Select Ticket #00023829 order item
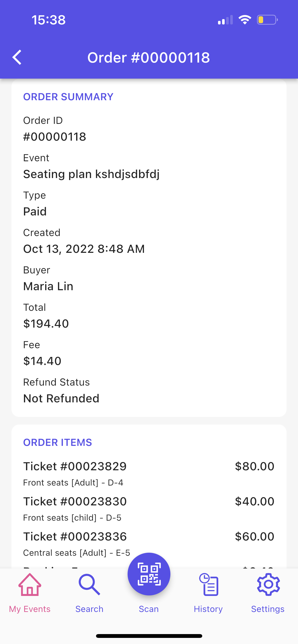This screenshot has width=298, height=644. 75,466
